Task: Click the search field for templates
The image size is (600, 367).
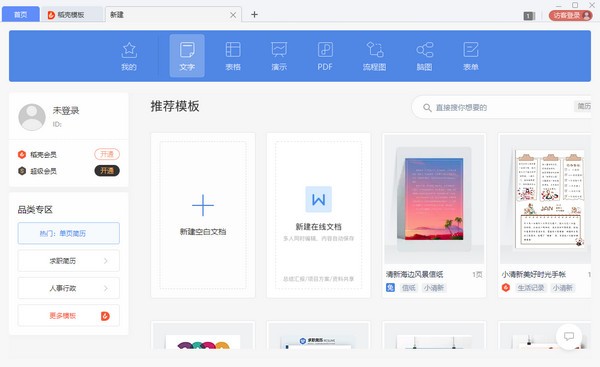Action: [501, 107]
